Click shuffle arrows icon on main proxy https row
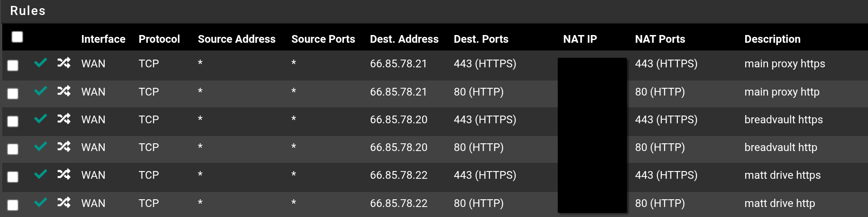The height and width of the screenshot is (217, 868). click(64, 63)
